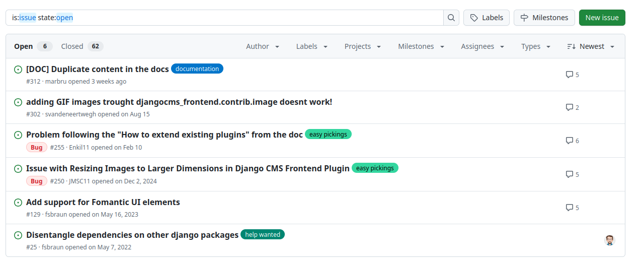Open issue Duplicate content in the docs

[x=98, y=69]
